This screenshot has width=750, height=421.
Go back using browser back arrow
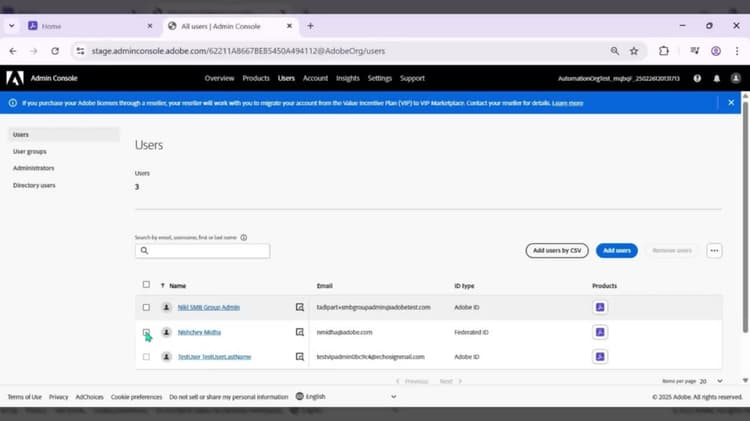tap(13, 51)
